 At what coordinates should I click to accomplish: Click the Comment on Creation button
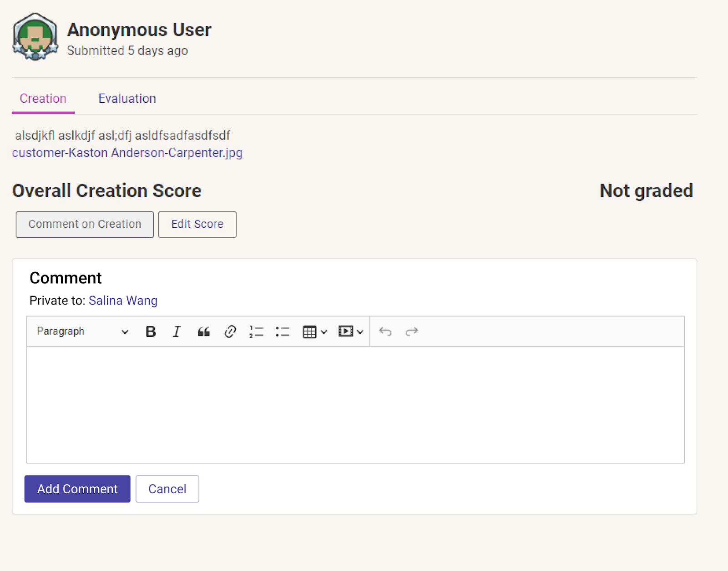85,224
